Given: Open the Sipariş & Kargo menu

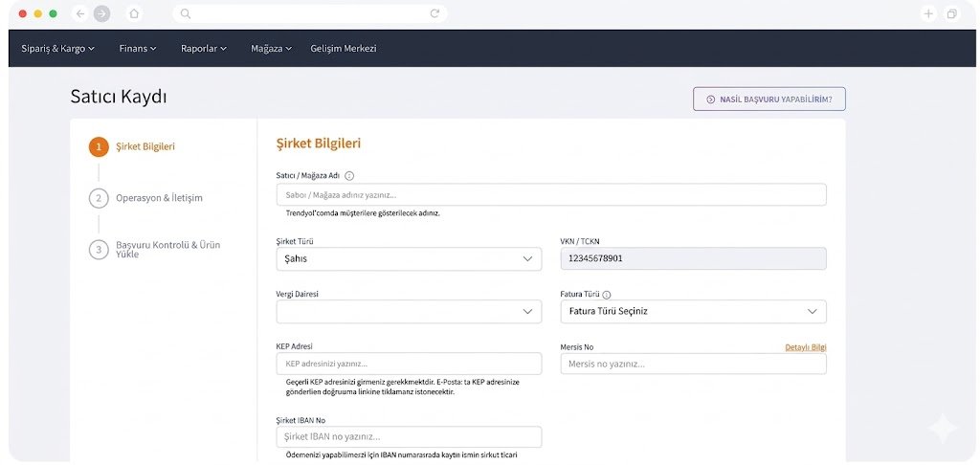Looking at the screenshot, I should [x=57, y=48].
